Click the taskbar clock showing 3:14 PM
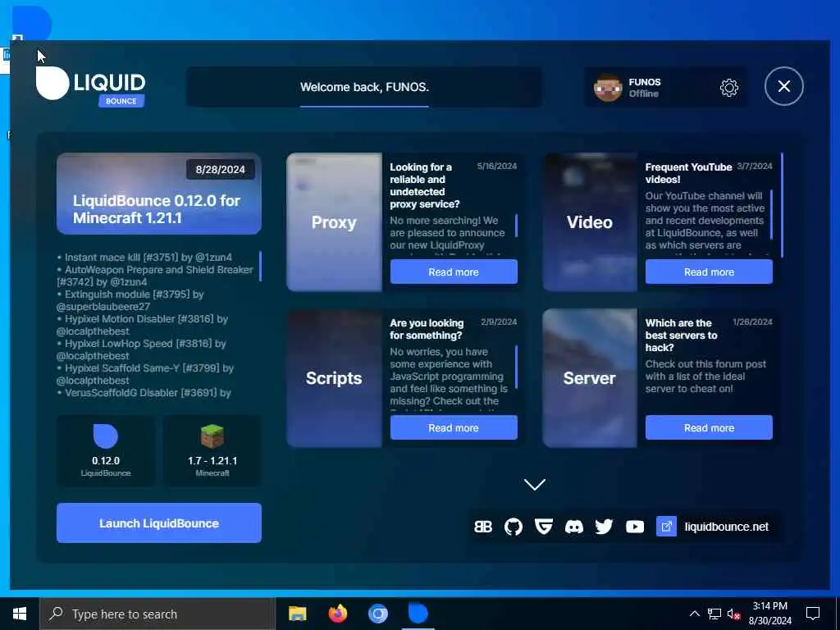The height and width of the screenshot is (630, 840). point(769,614)
